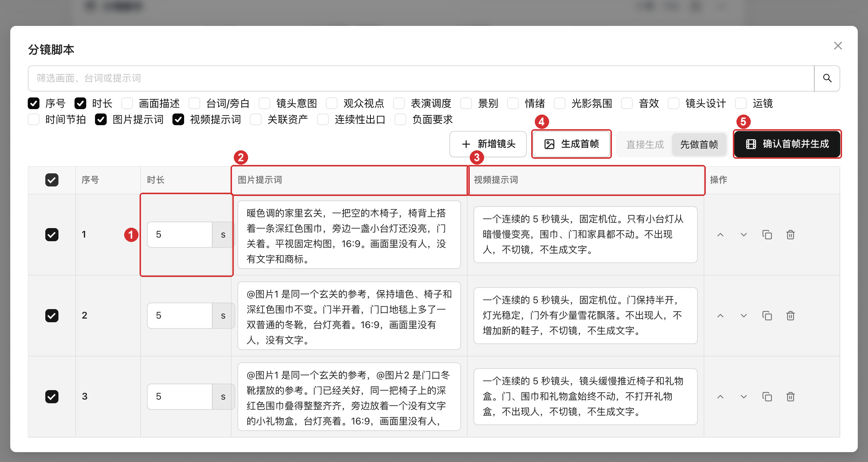Duplicate shot 2 with the copy icon
The image size is (868, 462).
767,316
